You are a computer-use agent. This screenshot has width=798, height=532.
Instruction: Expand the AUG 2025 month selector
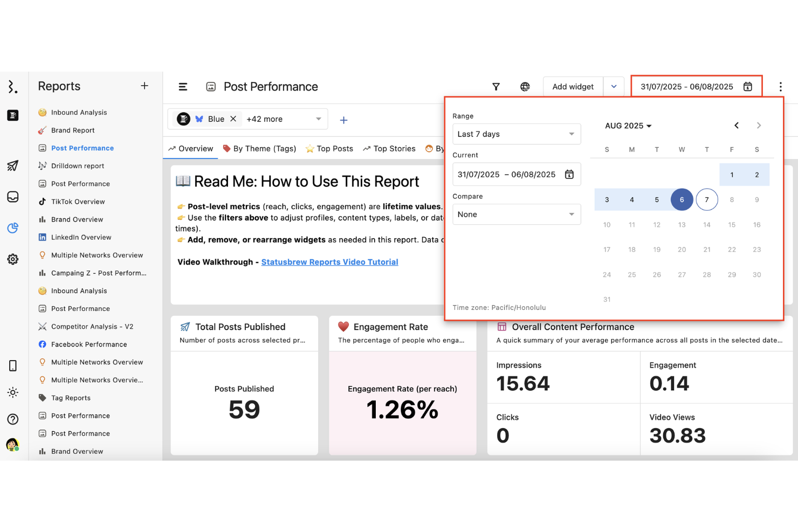point(628,126)
